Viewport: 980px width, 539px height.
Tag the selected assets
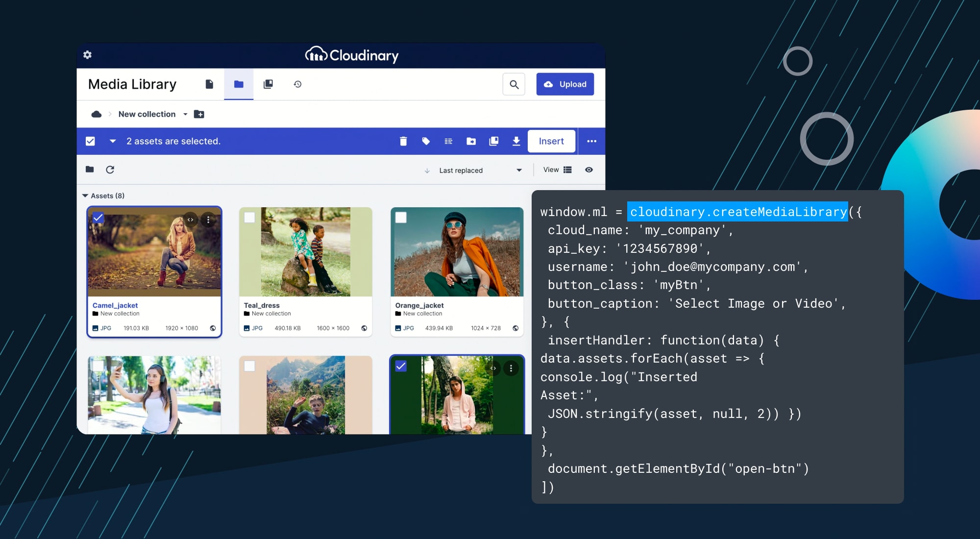(x=426, y=141)
